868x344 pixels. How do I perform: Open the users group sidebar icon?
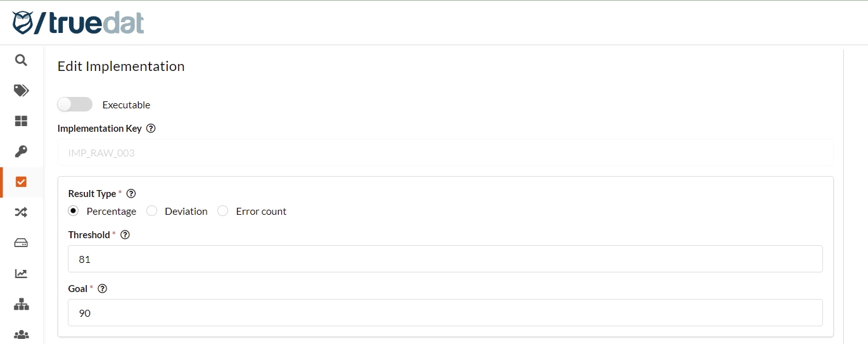tap(21, 334)
